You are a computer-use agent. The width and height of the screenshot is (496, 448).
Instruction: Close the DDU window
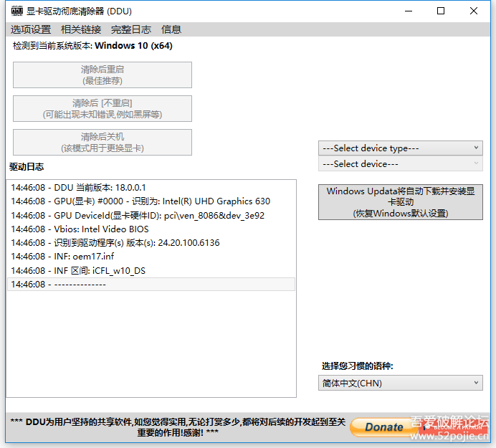point(474,11)
